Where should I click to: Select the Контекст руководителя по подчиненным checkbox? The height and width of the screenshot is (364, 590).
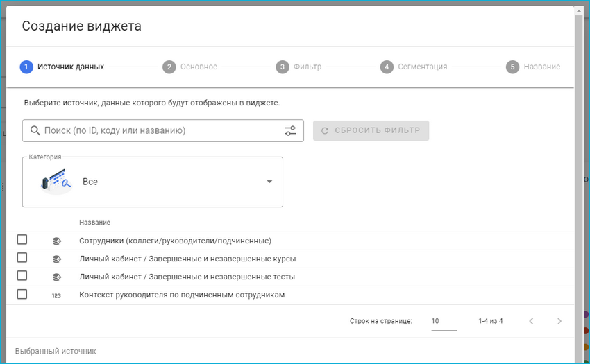point(22,294)
